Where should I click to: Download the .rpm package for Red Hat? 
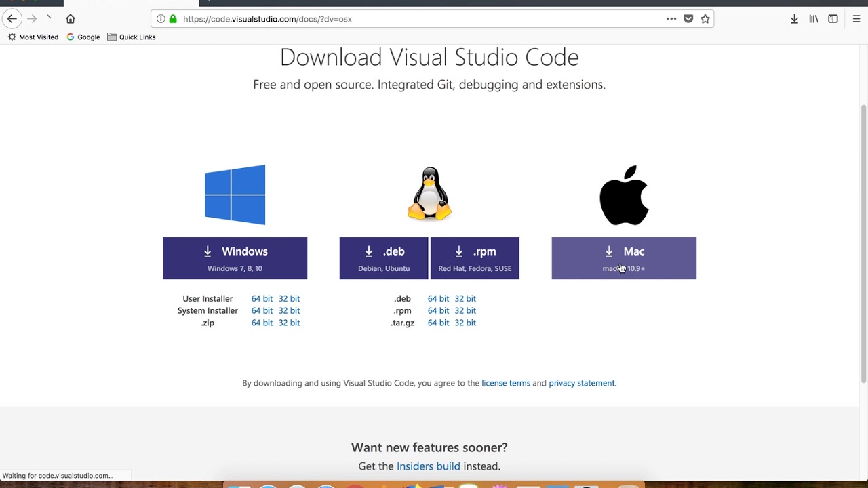[x=475, y=258]
